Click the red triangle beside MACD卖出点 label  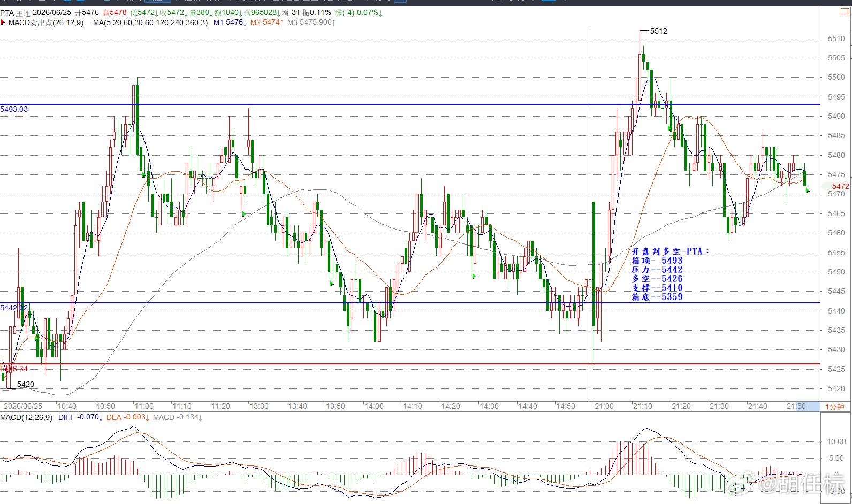(x=3, y=22)
